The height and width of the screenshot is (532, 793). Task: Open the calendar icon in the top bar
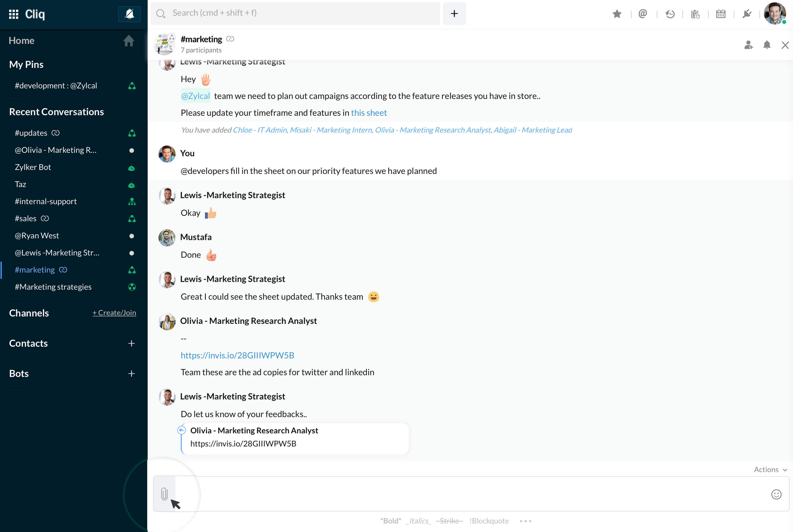[720, 14]
